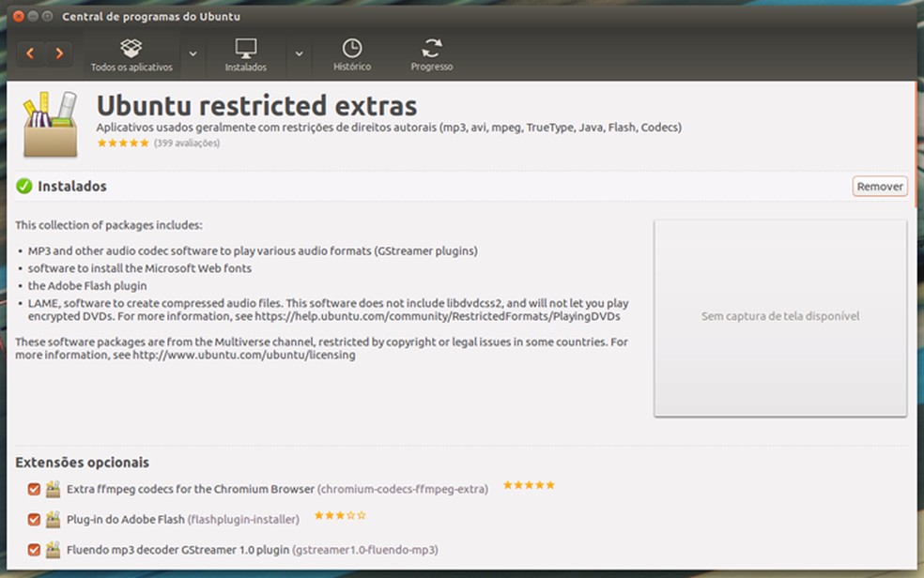Click the Adobe Flash plugin star rating

(x=340, y=515)
